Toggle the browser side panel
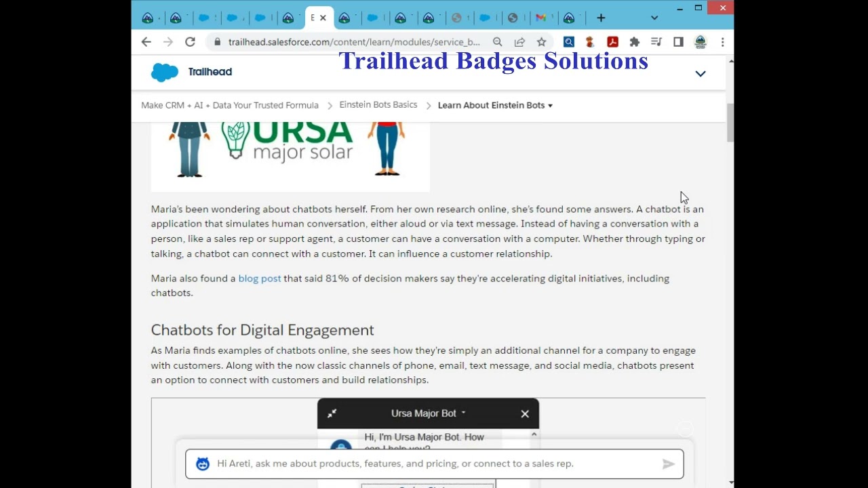 click(x=678, y=42)
